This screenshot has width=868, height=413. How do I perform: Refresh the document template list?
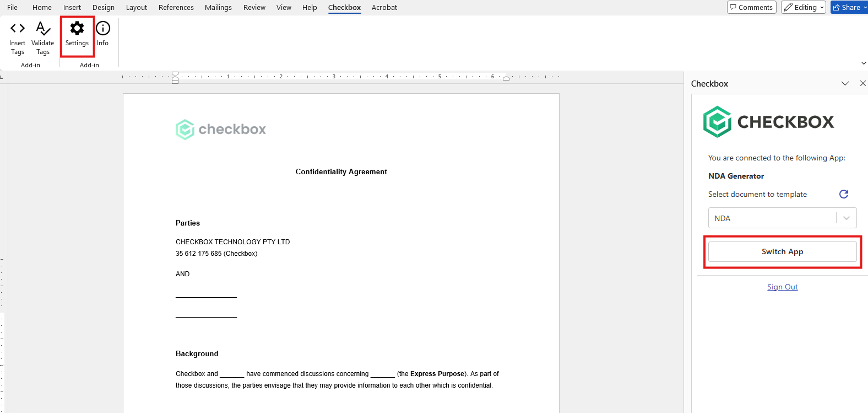[844, 194]
